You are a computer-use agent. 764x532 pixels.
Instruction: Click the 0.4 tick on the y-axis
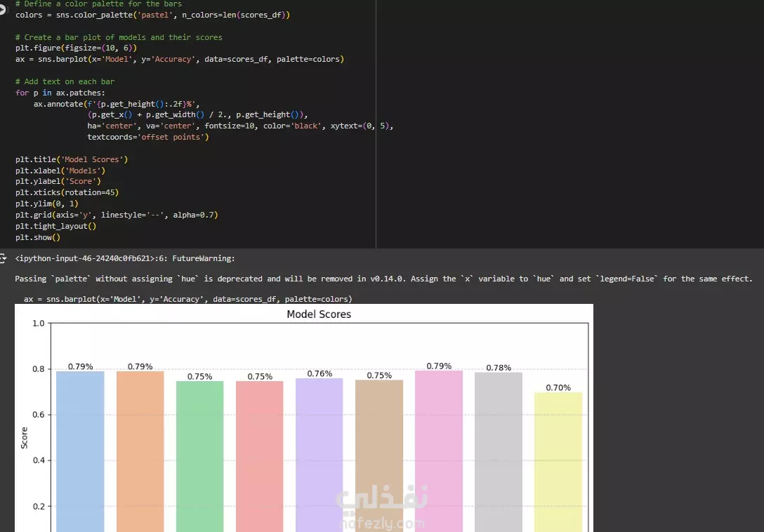click(39, 460)
